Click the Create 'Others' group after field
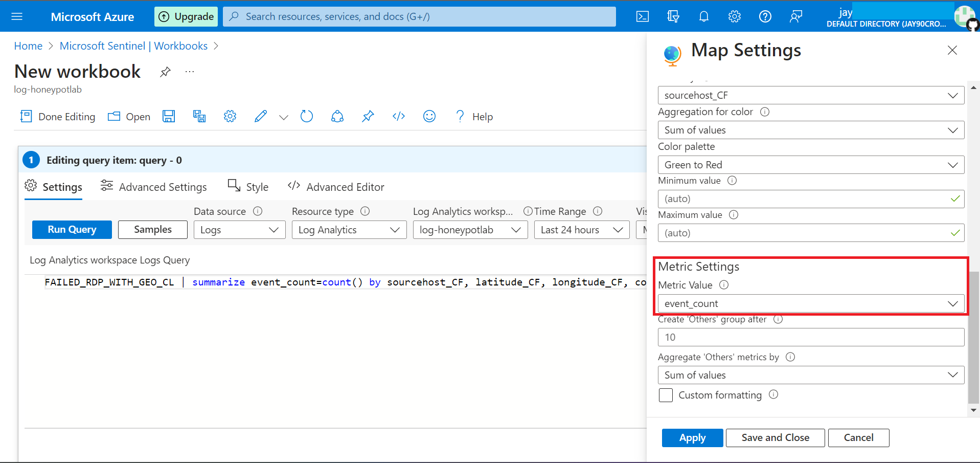 (811, 337)
